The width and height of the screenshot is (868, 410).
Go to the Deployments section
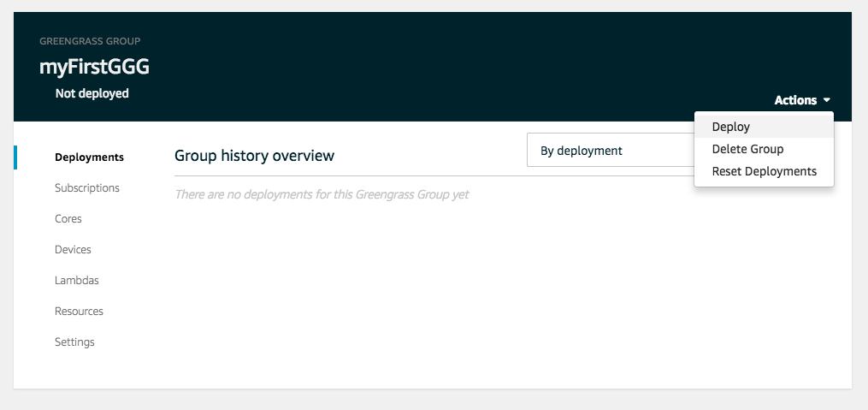click(89, 157)
